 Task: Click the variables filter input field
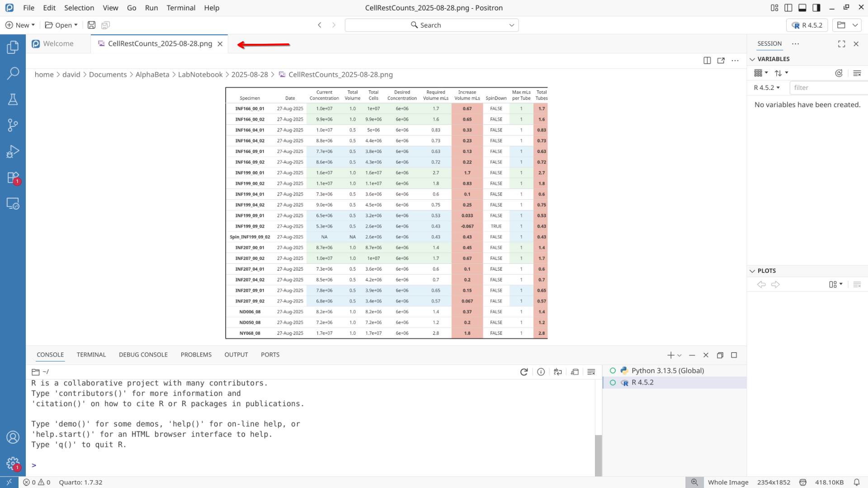(x=827, y=88)
